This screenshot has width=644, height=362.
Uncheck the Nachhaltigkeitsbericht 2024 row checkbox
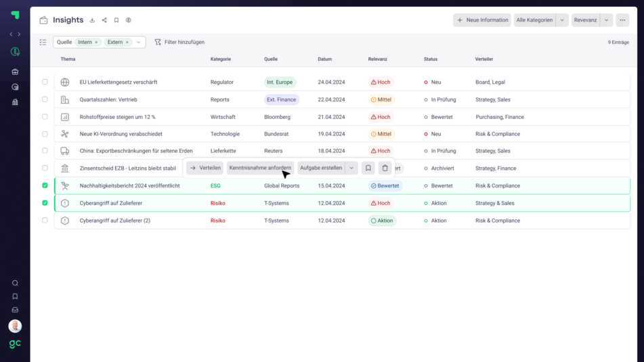pyautogui.click(x=45, y=185)
